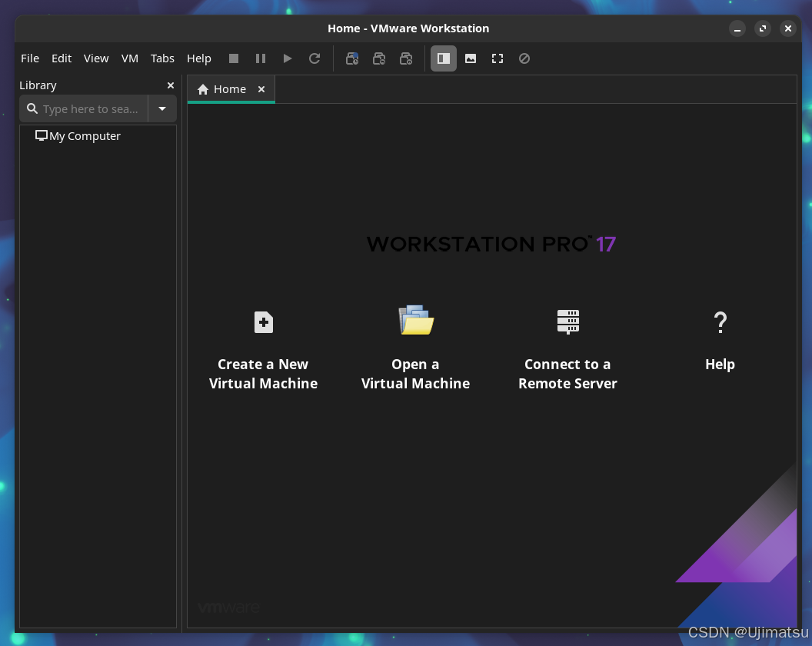Toggle the thumbnail bar view icon

(x=471, y=58)
